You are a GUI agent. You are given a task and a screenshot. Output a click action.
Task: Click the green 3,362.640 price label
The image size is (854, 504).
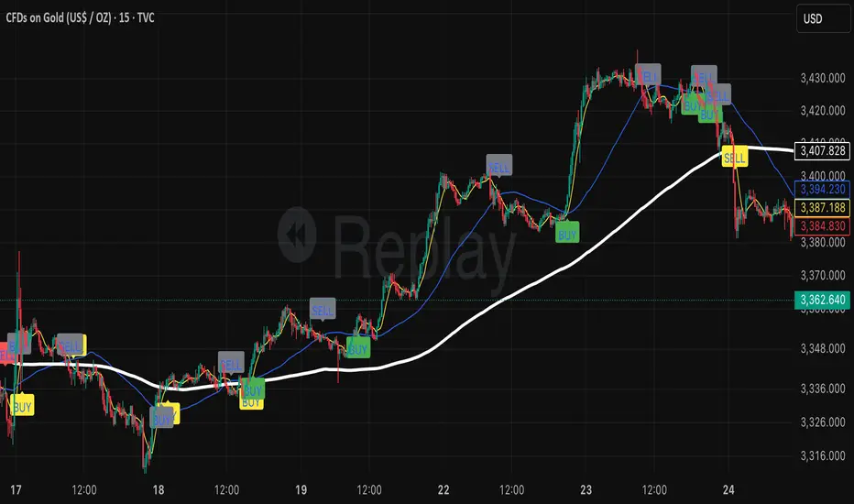[x=822, y=300]
